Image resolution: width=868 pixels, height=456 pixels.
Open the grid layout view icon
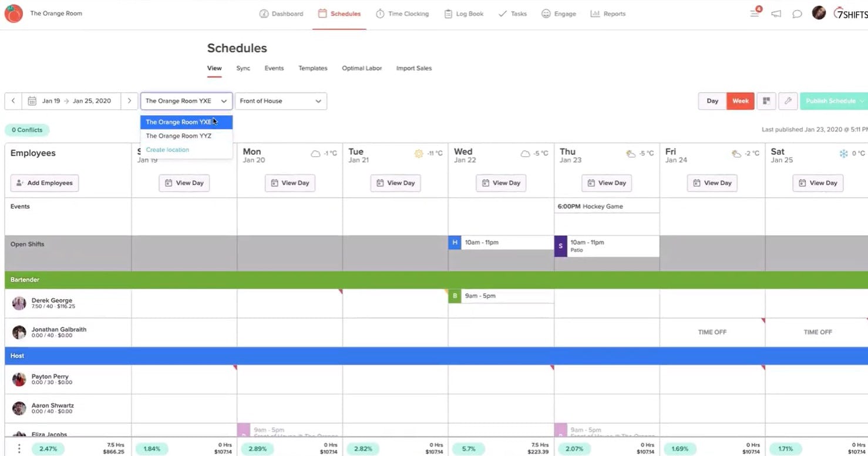click(x=766, y=101)
